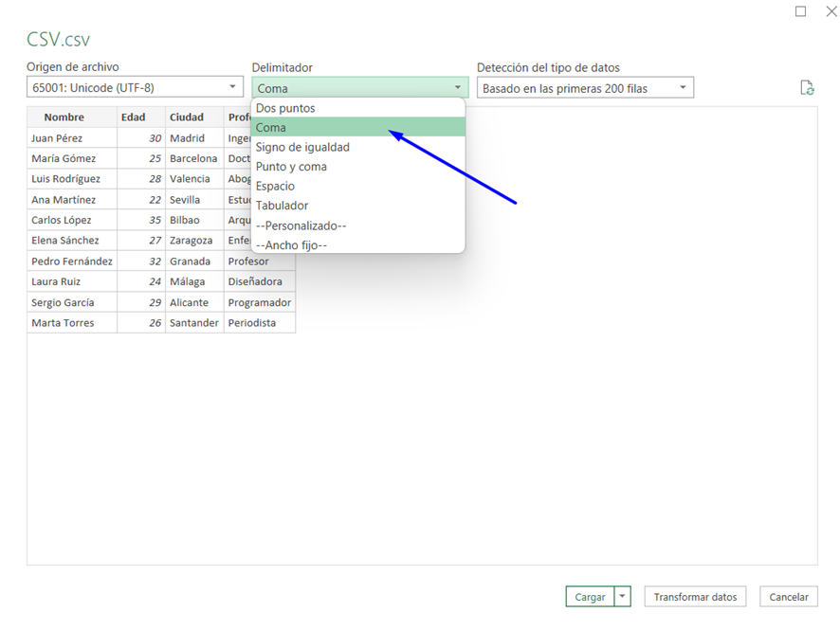The height and width of the screenshot is (631, 840).
Task: Choose Dos puntos delimiter option
Action: click(357, 108)
